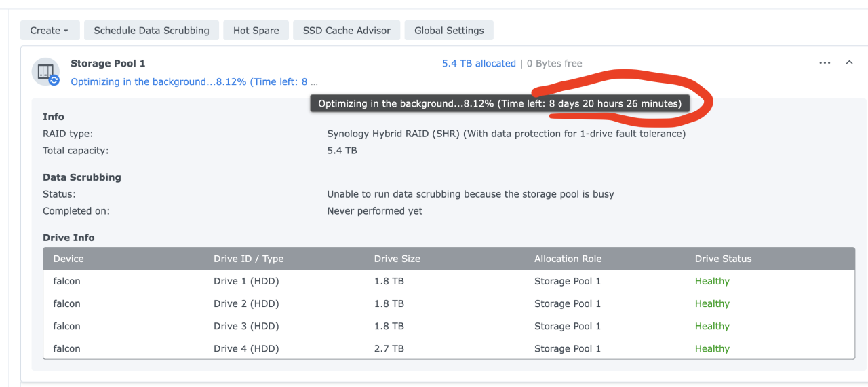868x387 pixels.
Task: Click the blue sync badge on pool icon
Action: (54, 80)
